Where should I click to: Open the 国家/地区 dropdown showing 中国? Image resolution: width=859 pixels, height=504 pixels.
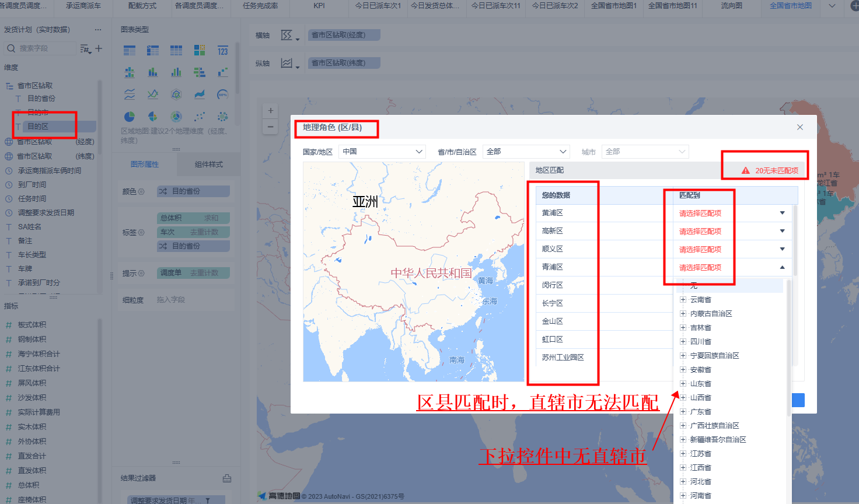pos(382,152)
